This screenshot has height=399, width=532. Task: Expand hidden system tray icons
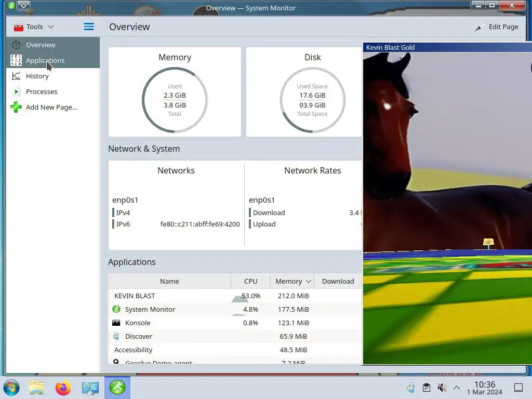[457, 388]
